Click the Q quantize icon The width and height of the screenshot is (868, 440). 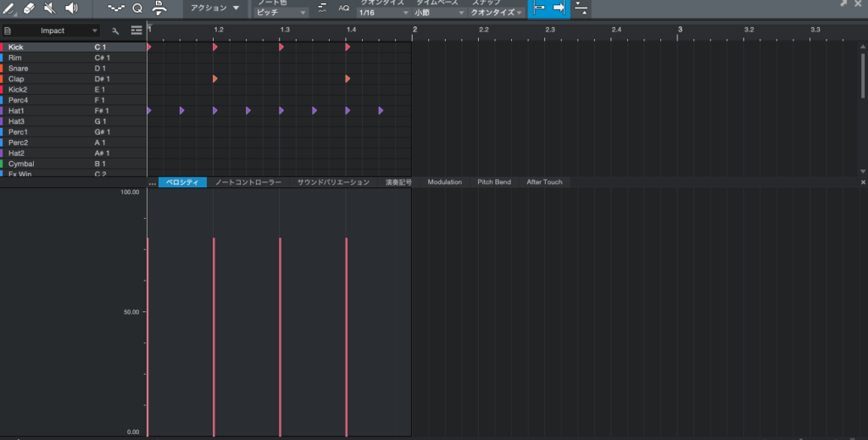point(137,8)
